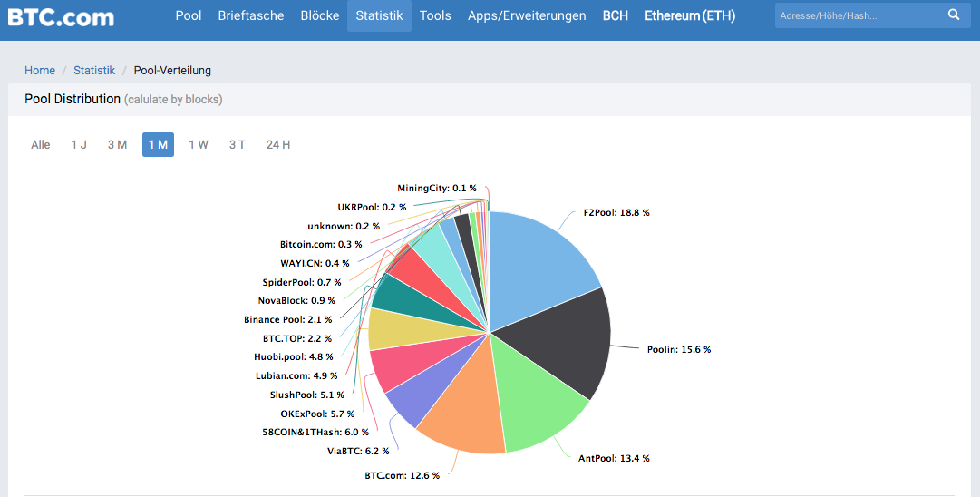Click the BTC.com: 12.6 % label
Screen dimensions: 980x497
(402, 475)
